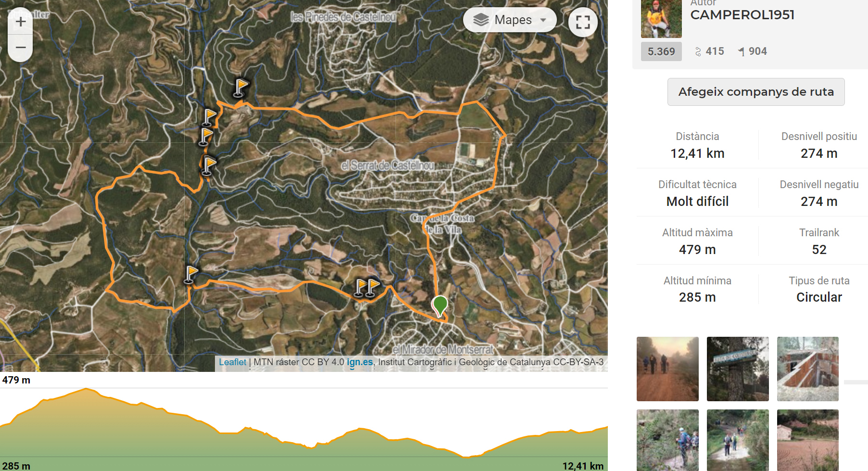
Task: Select the northernmost waypoint flag
Action: click(x=240, y=88)
